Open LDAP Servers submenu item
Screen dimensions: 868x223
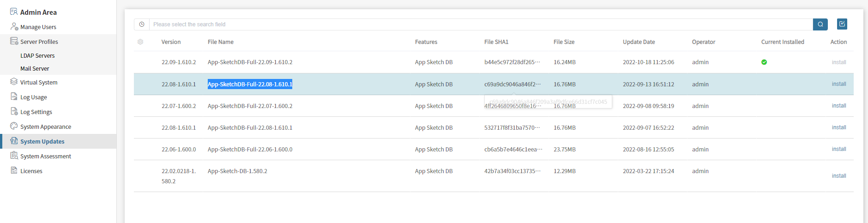click(x=37, y=55)
